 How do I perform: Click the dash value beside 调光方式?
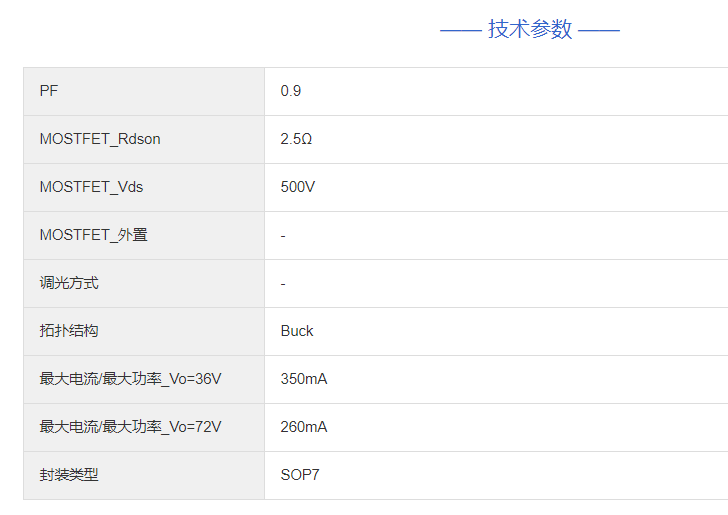[284, 283]
